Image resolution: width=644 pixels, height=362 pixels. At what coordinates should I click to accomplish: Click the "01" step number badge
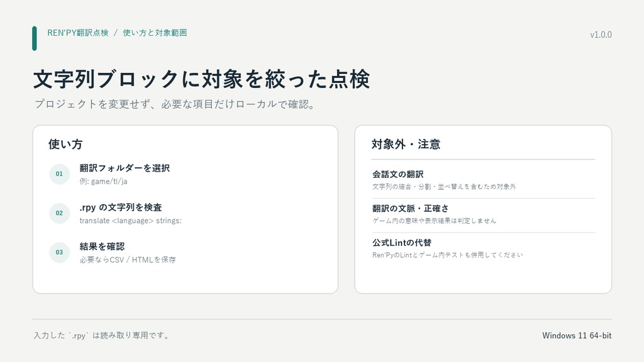point(60,174)
